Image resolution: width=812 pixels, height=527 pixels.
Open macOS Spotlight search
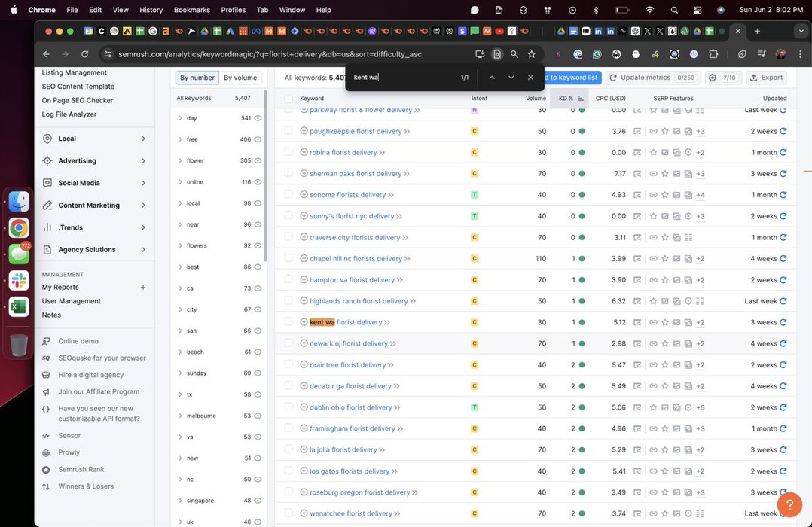pos(673,10)
